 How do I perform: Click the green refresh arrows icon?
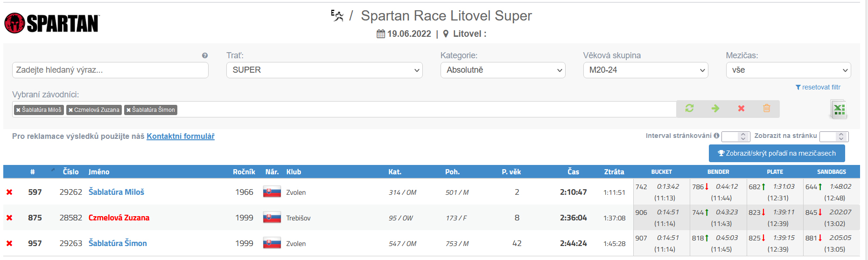pyautogui.click(x=689, y=108)
